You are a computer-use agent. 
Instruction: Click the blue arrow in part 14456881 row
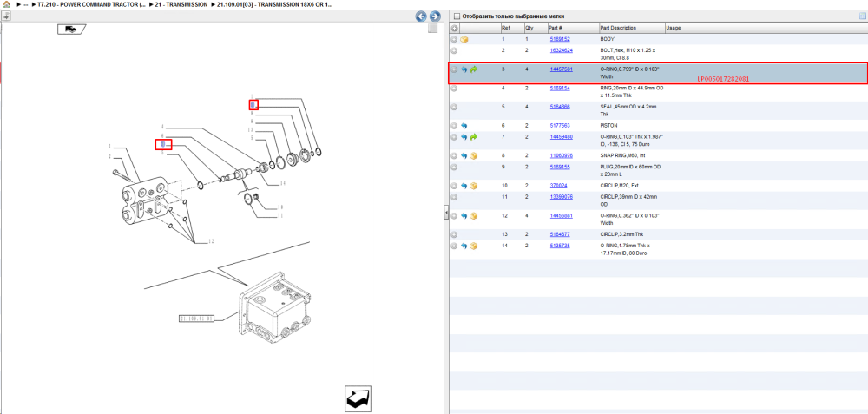(464, 215)
